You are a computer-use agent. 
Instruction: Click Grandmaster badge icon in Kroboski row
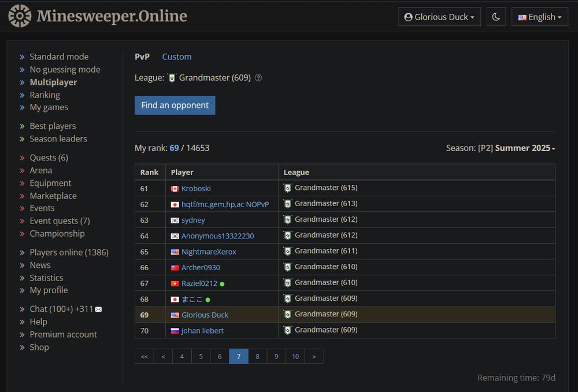(287, 188)
